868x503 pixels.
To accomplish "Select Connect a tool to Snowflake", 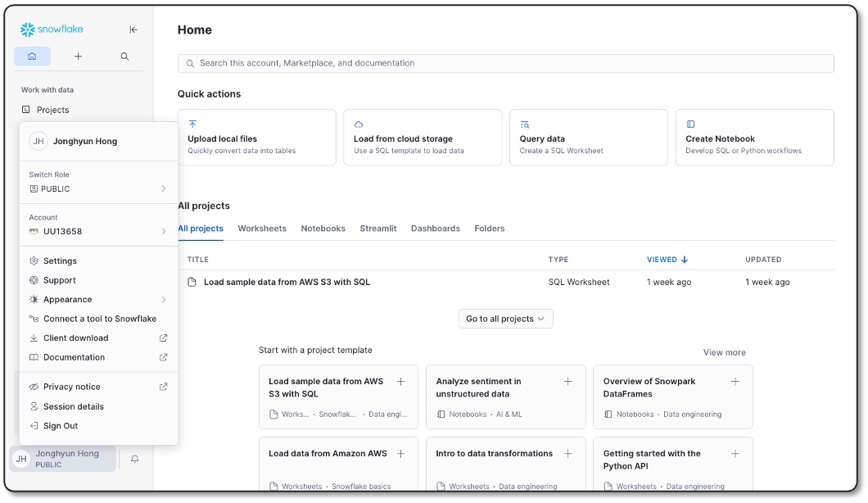I will click(98, 319).
